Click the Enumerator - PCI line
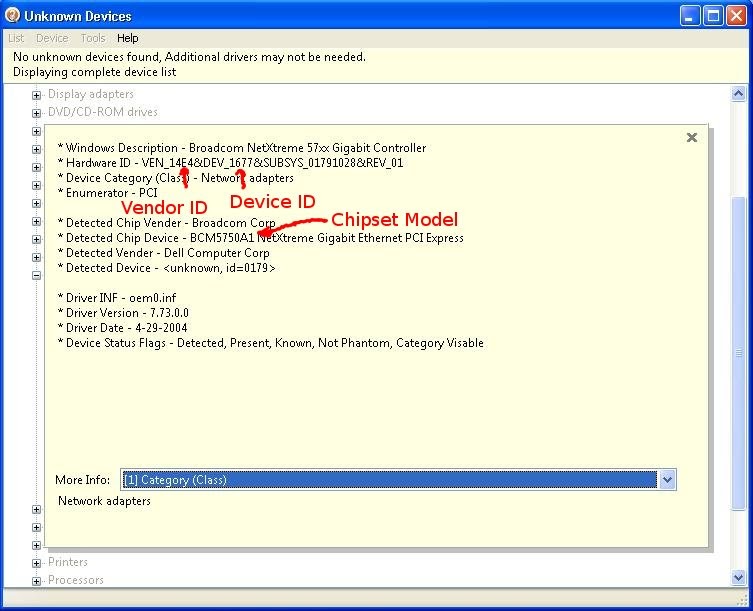This screenshot has height=611, width=753. [x=108, y=193]
